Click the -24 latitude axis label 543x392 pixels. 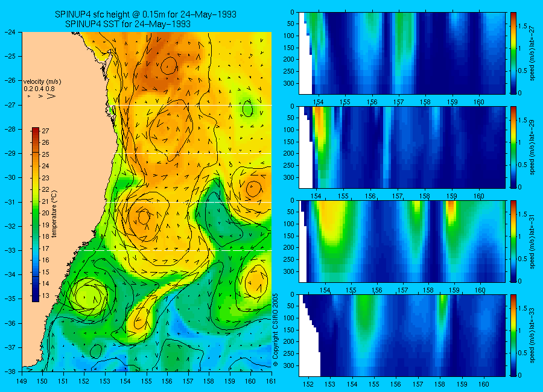pos(10,32)
